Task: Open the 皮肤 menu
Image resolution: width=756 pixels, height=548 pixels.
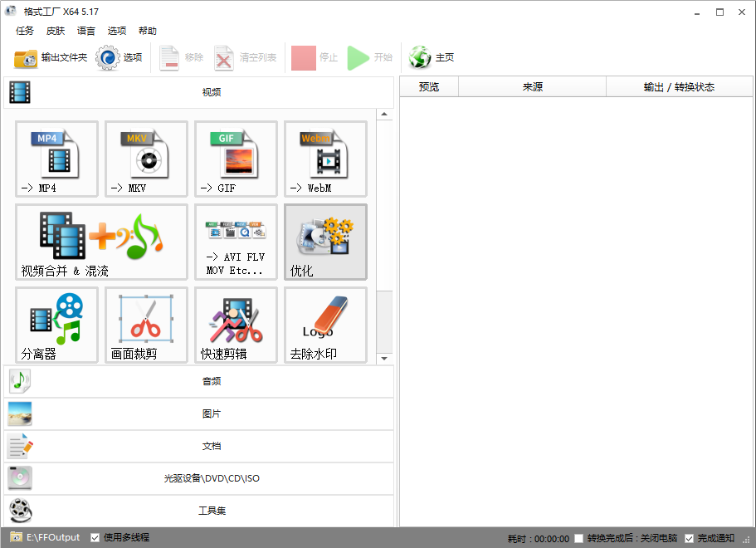Action: point(56,31)
